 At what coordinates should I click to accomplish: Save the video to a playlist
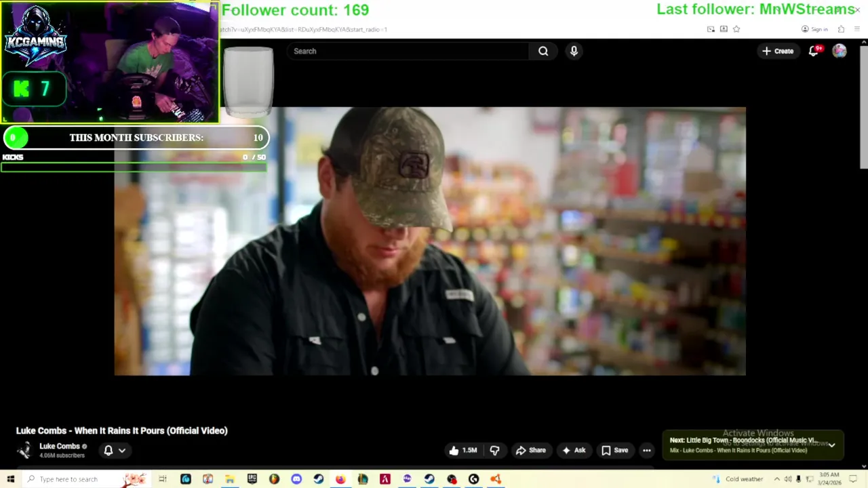tap(615, 450)
